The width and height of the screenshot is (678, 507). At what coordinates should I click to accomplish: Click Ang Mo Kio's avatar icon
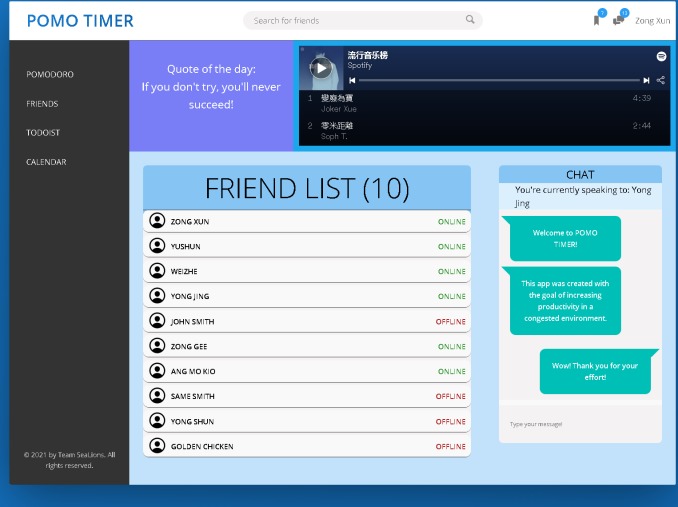coord(157,370)
